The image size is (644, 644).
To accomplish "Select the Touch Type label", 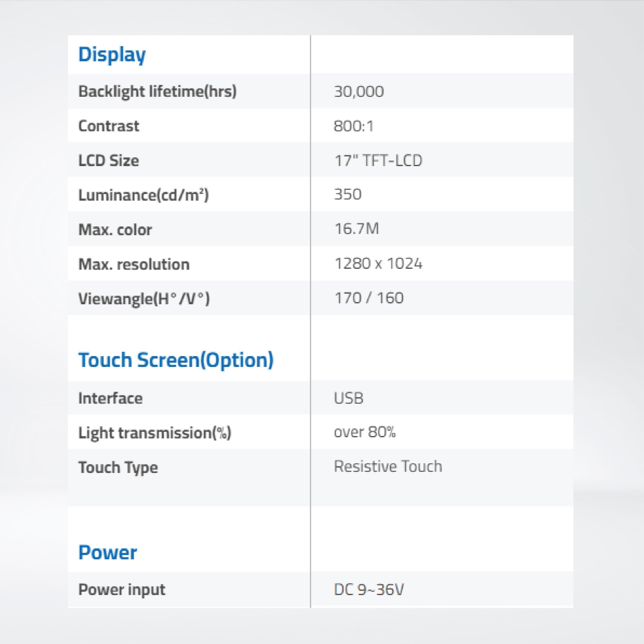I will click(x=118, y=468).
